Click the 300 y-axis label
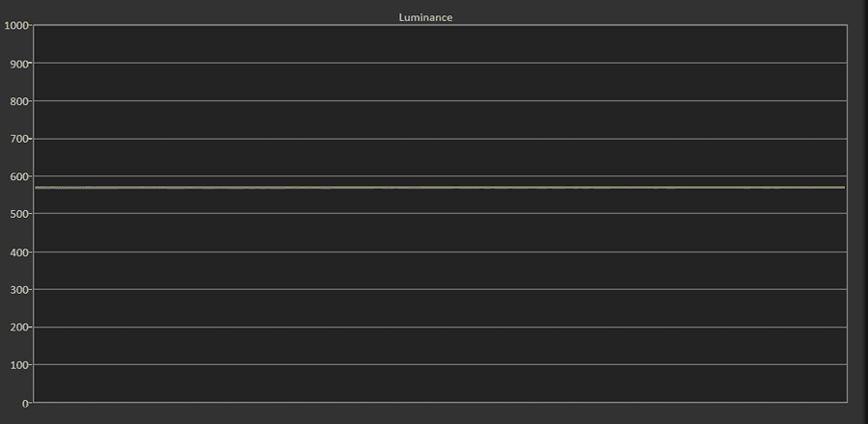The height and width of the screenshot is (424, 868). tap(19, 290)
